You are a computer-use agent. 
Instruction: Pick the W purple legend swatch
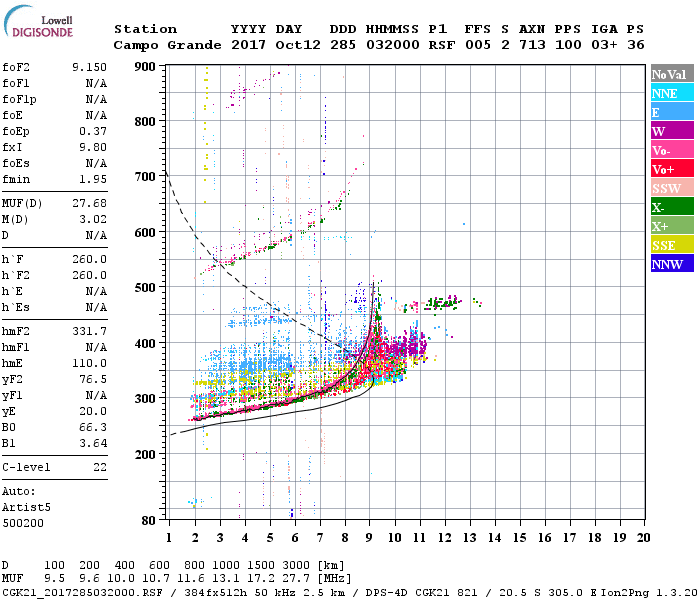[670, 131]
